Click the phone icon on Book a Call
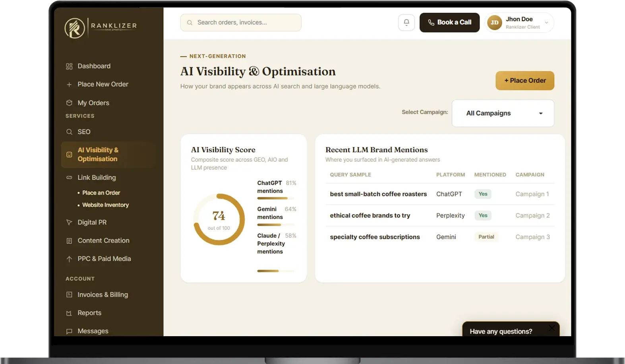Image resolution: width=625 pixels, height=364 pixels. [x=431, y=23]
